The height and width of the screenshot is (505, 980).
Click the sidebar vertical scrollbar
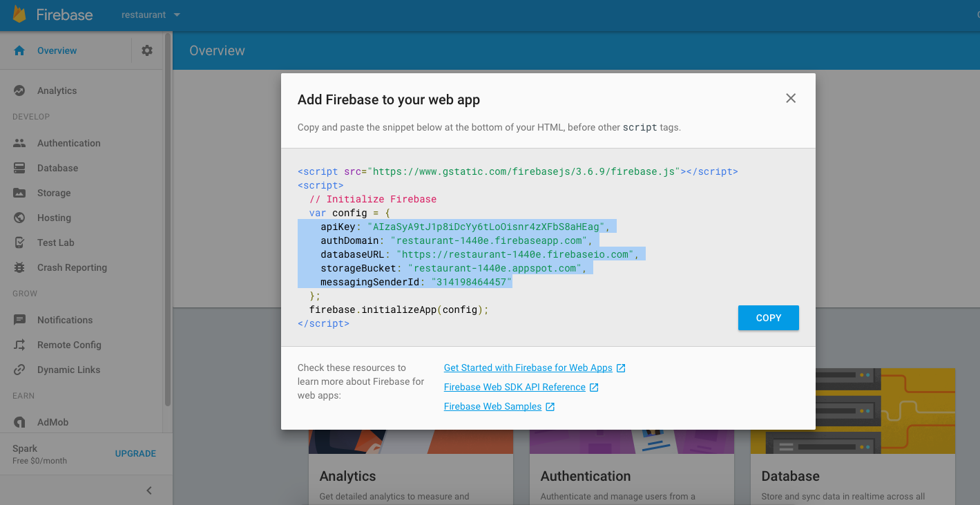(x=167, y=219)
